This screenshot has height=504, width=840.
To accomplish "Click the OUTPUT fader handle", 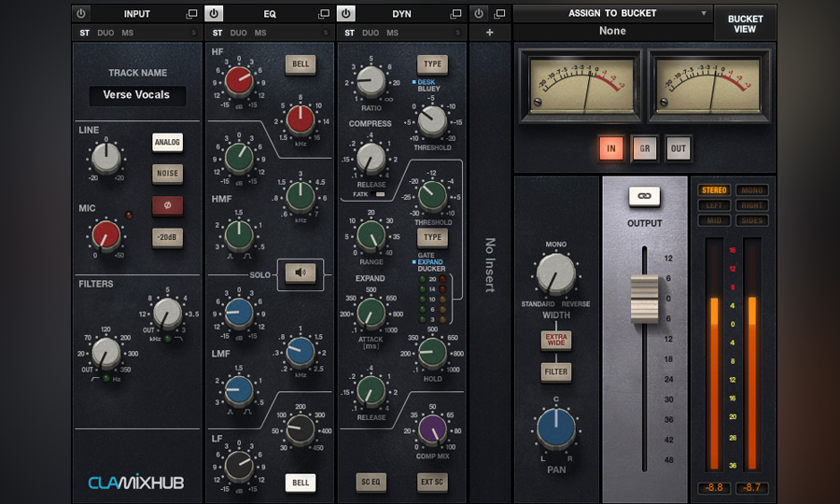I will pos(644,299).
